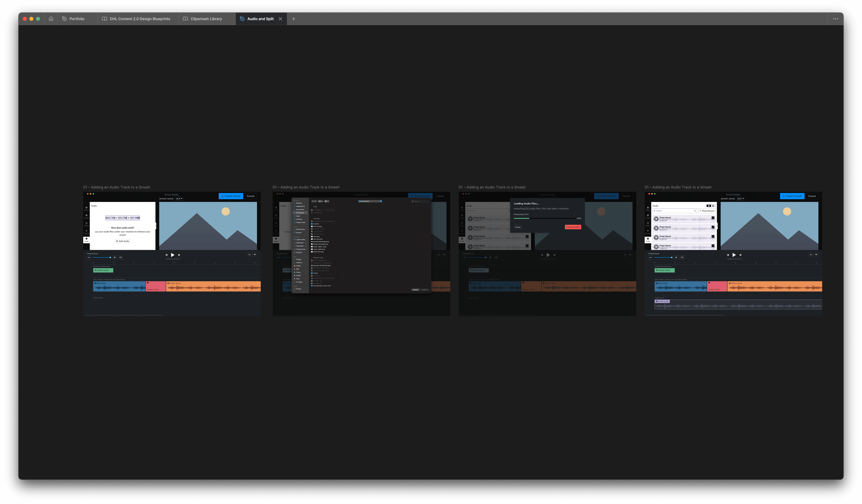This screenshot has height=504, width=862.
Task: Click the Add Audio button
Action: point(123,241)
